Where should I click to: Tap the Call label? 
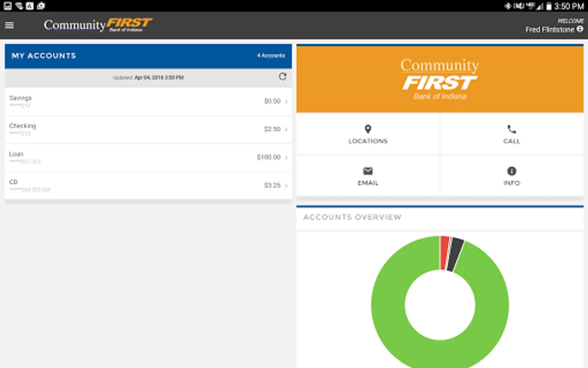click(512, 141)
